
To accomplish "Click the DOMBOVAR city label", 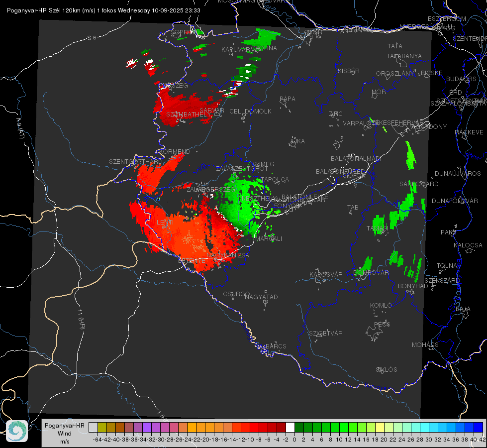I will point(371,273).
